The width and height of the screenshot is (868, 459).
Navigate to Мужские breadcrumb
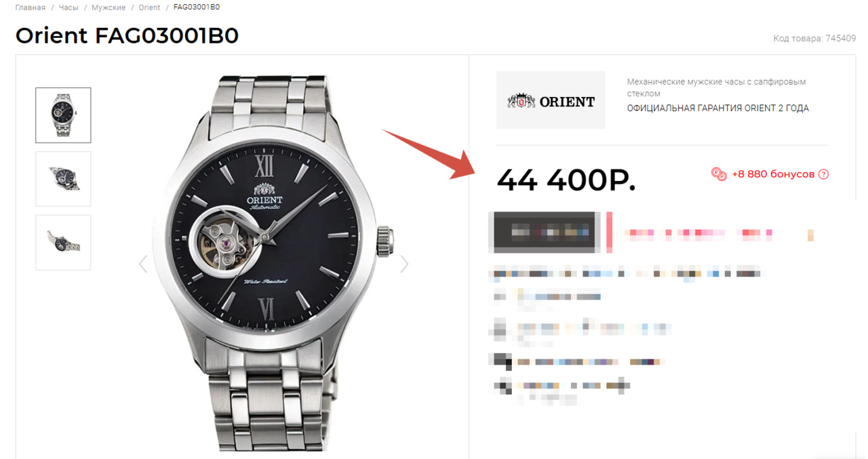[108, 7]
